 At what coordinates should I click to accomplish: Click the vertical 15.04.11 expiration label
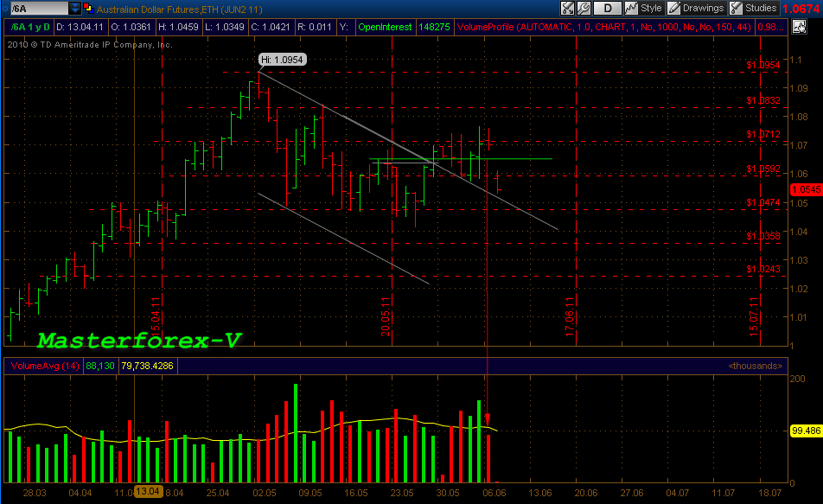pos(156,316)
